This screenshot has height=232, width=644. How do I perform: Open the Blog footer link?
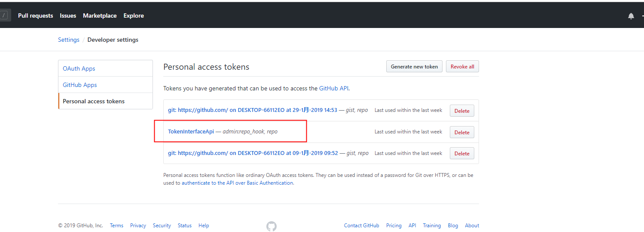tap(453, 226)
